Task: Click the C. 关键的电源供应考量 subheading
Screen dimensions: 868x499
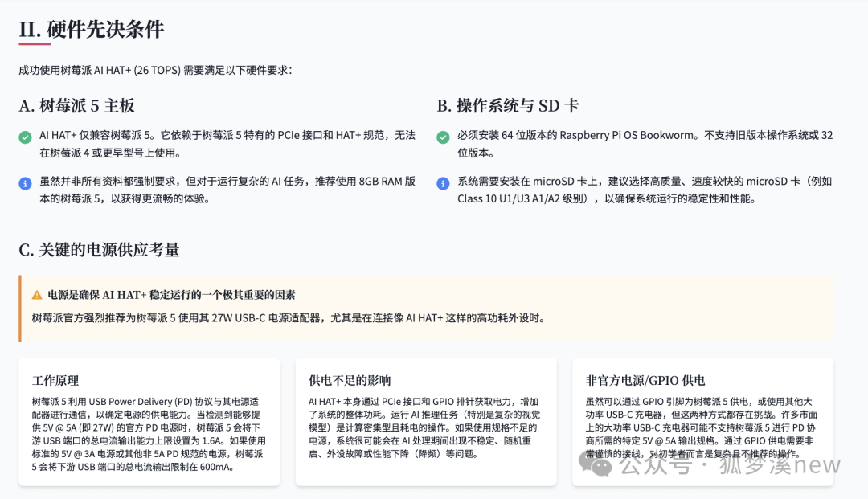Action: 99,250
